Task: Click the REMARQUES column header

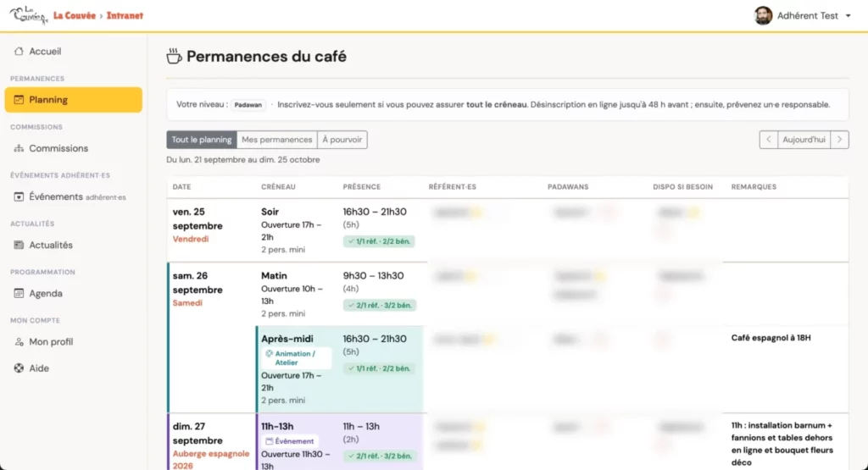Action: coord(754,187)
